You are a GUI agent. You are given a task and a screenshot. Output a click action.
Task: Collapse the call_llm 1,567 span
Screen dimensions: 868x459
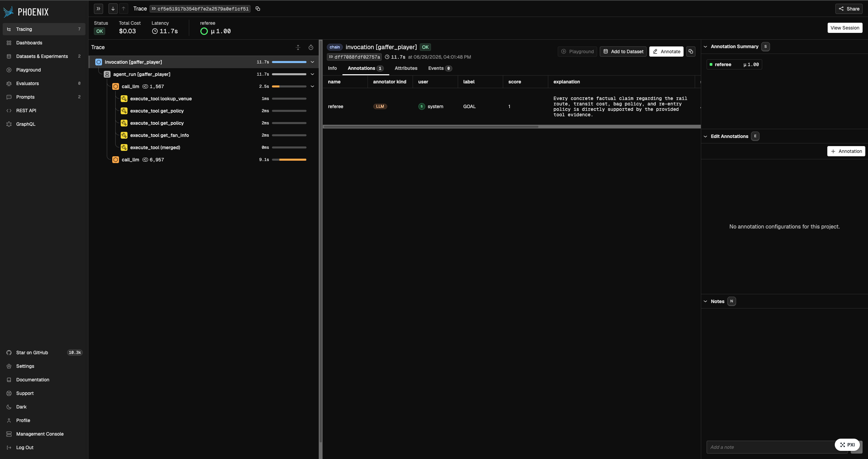click(x=312, y=86)
